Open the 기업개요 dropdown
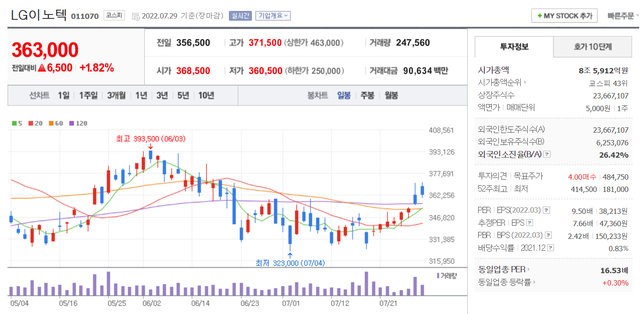Image resolution: width=644 pixels, height=314 pixels. tap(273, 16)
